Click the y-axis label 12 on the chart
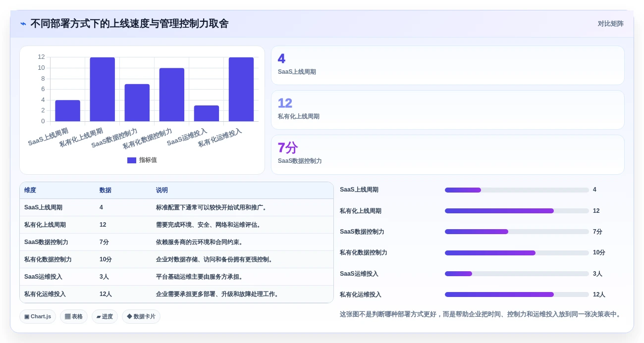 click(x=41, y=57)
